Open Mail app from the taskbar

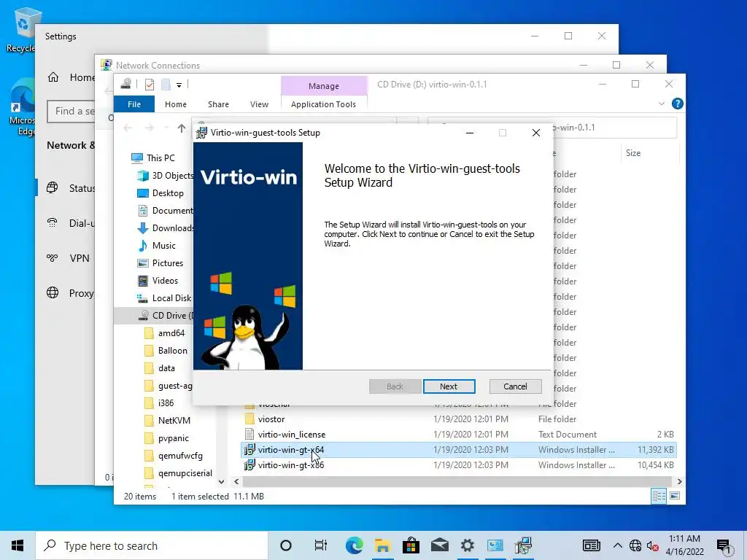439,545
